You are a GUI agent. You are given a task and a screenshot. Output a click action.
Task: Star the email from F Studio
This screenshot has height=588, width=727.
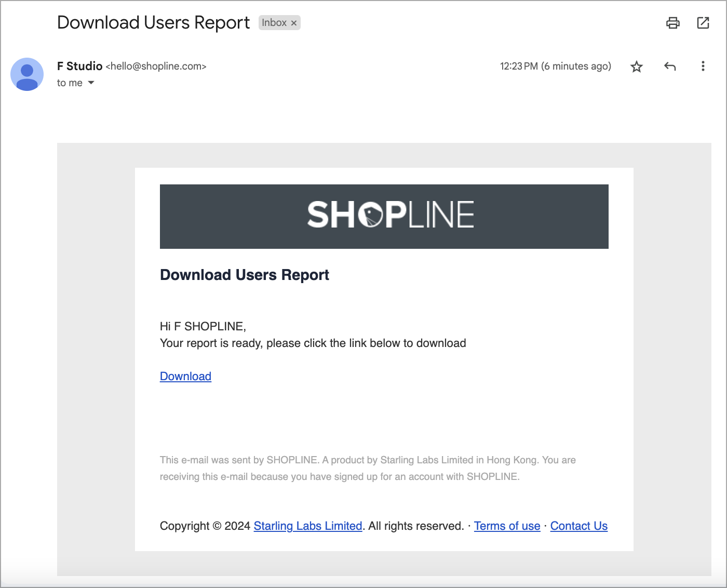click(637, 66)
